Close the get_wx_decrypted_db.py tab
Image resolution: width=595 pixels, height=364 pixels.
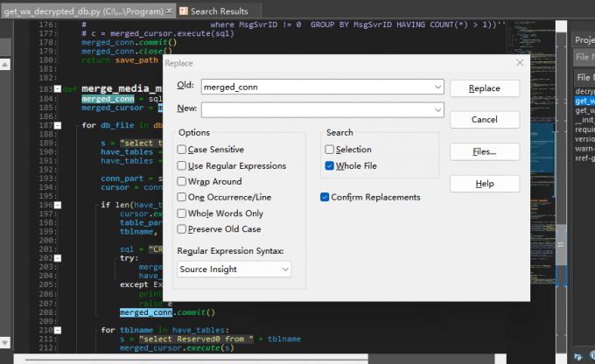click(x=169, y=11)
